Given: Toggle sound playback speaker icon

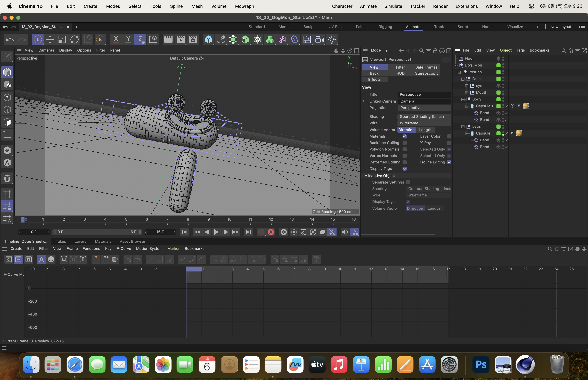Looking at the screenshot, I should [345, 232].
